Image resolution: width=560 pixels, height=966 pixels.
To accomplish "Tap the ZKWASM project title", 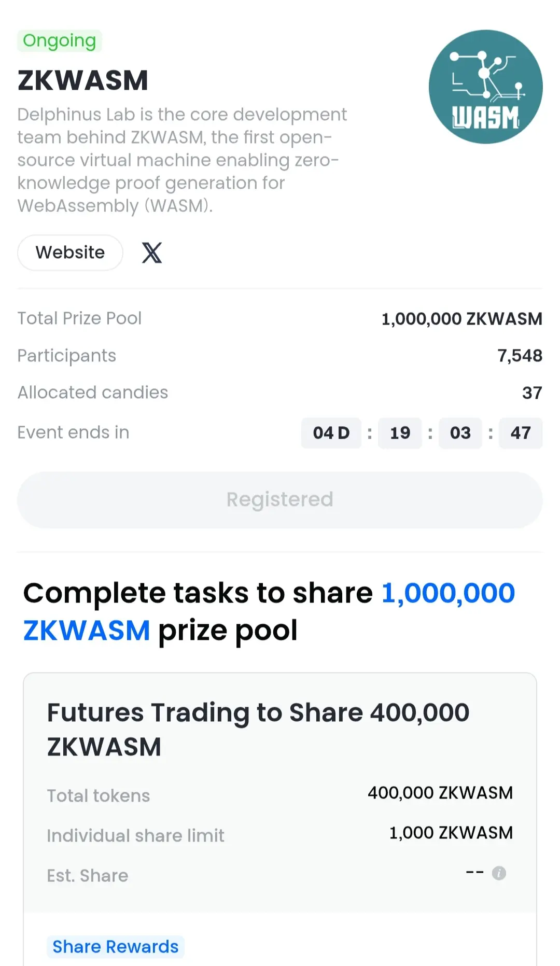I will tap(83, 80).
